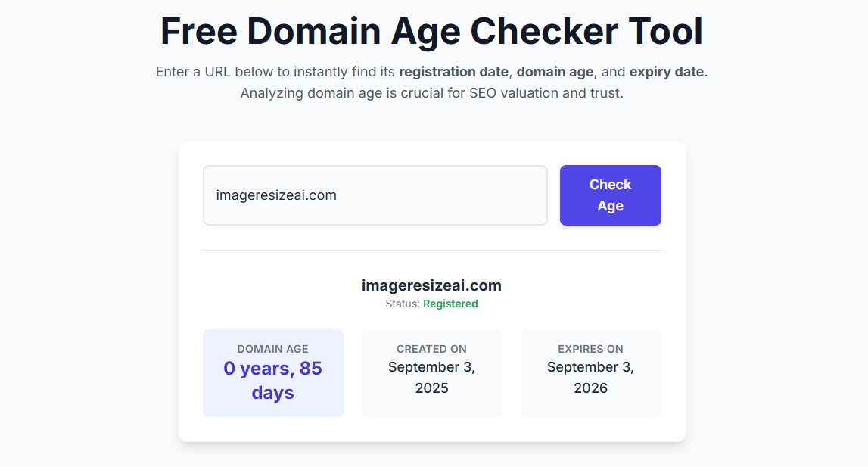Click inside the domain URL input field
868x467 pixels.
(x=375, y=195)
